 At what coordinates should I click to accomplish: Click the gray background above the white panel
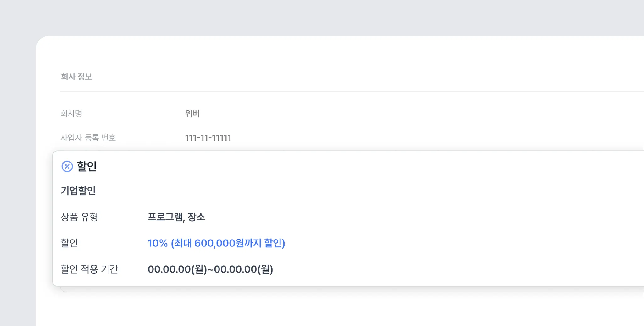[314, 17]
